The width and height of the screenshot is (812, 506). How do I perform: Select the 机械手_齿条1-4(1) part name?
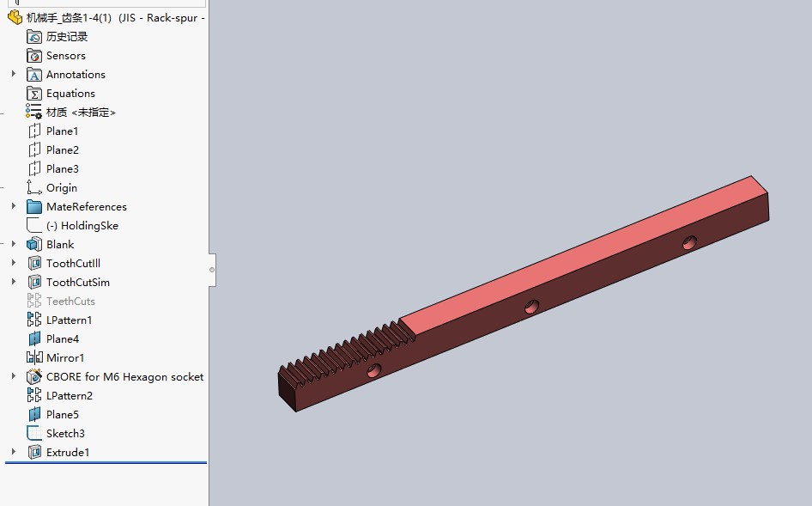69,18
